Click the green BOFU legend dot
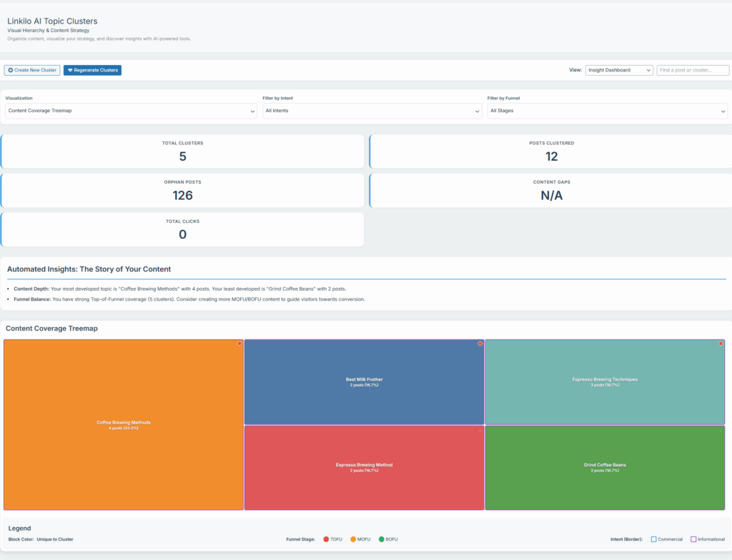This screenshot has height=560, width=732. 381,539
